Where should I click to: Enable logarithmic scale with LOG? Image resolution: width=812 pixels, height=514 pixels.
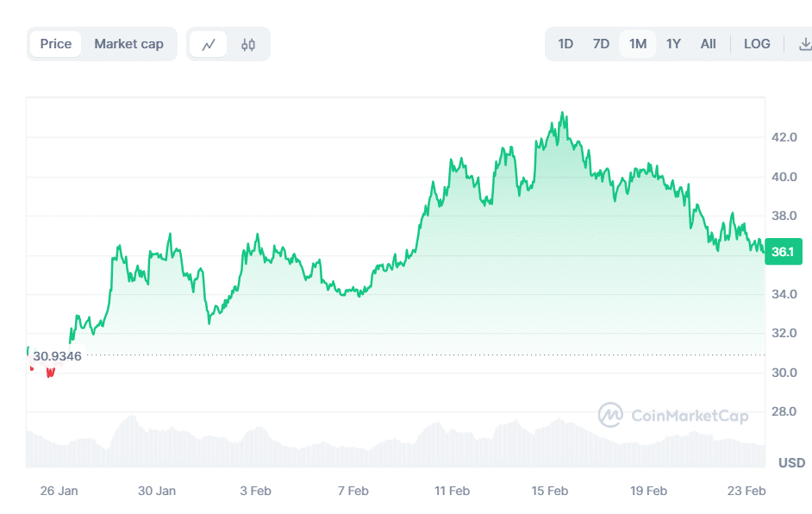(x=757, y=43)
